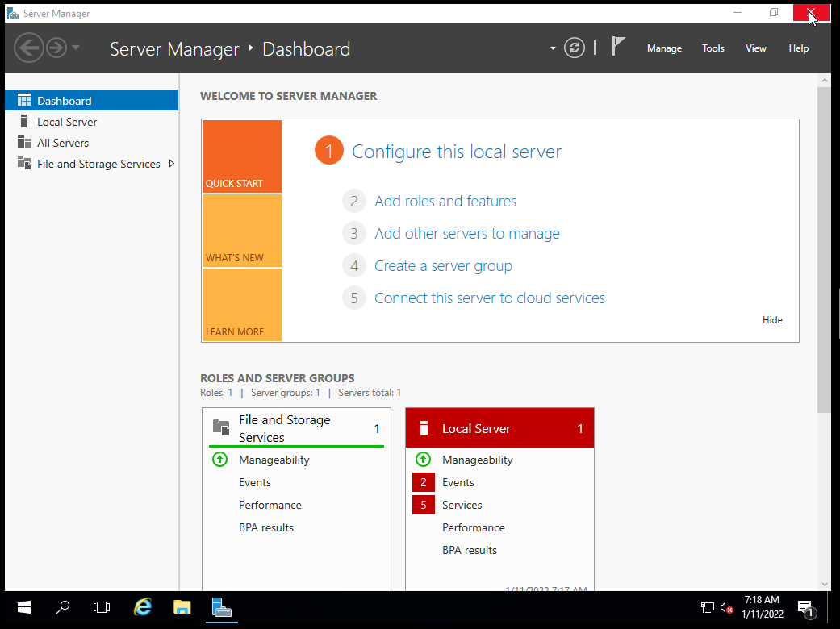Open Manageability in Local Server tile

coord(478,460)
